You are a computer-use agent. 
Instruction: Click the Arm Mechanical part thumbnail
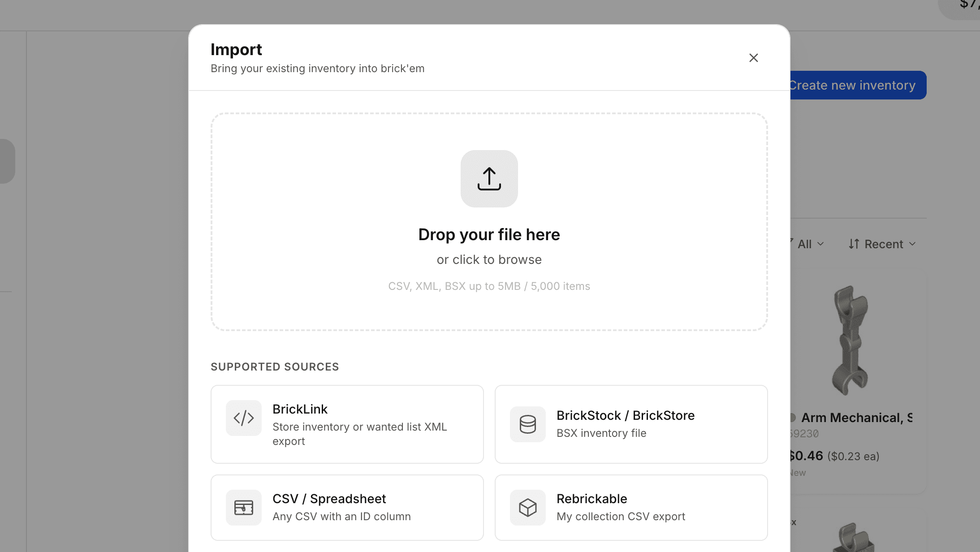pos(850,341)
